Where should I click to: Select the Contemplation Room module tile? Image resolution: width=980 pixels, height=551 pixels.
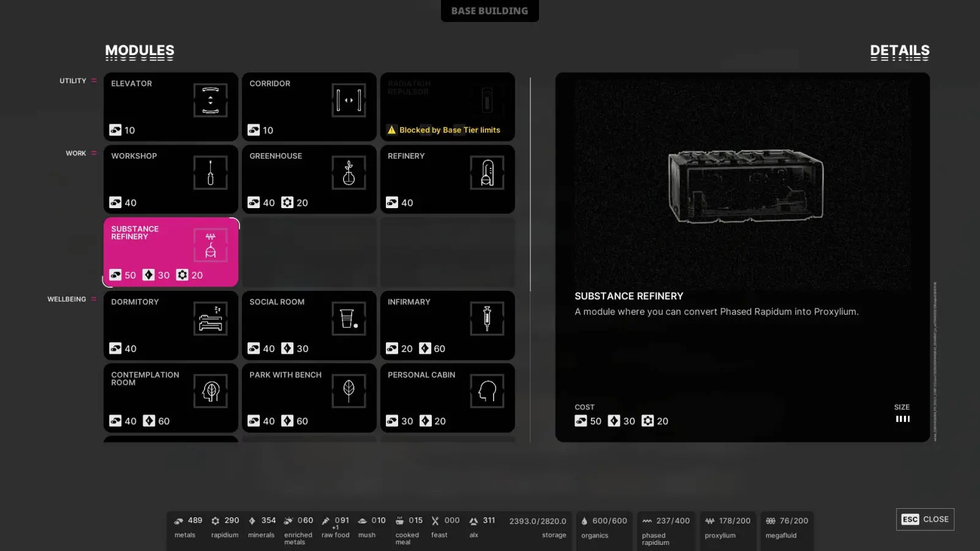[x=171, y=398]
